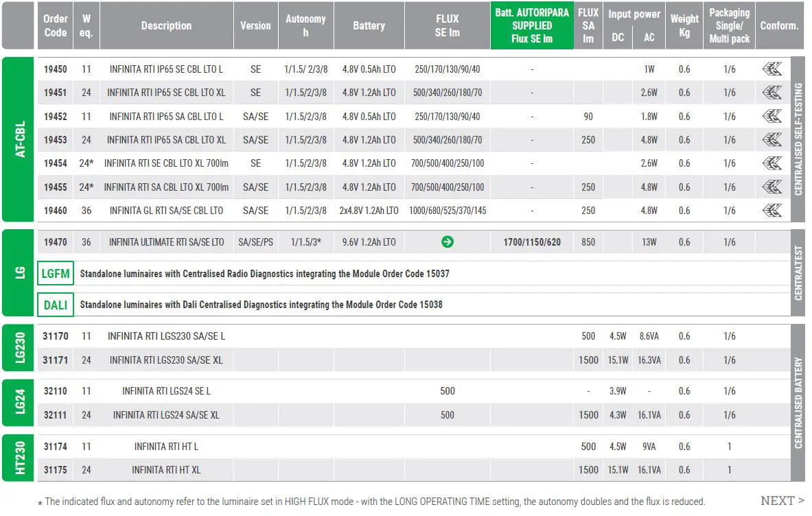Screen dimensions: 812x516
Task: Select the LGFM green-bordered label
Action: point(56,273)
